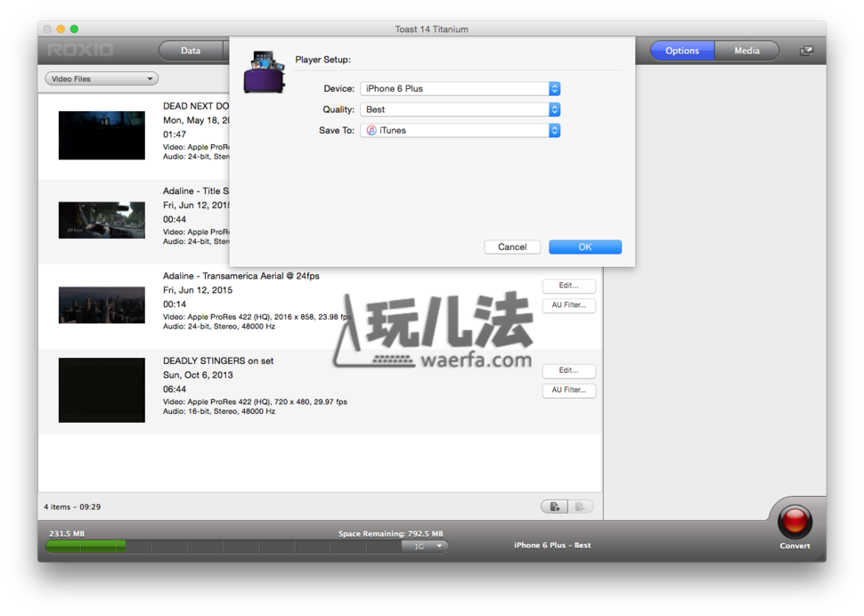Click the yellow minimize window button

pos(61,29)
